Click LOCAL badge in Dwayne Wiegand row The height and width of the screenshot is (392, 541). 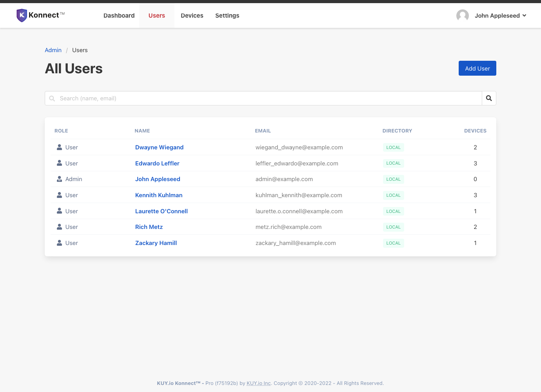tap(394, 147)
